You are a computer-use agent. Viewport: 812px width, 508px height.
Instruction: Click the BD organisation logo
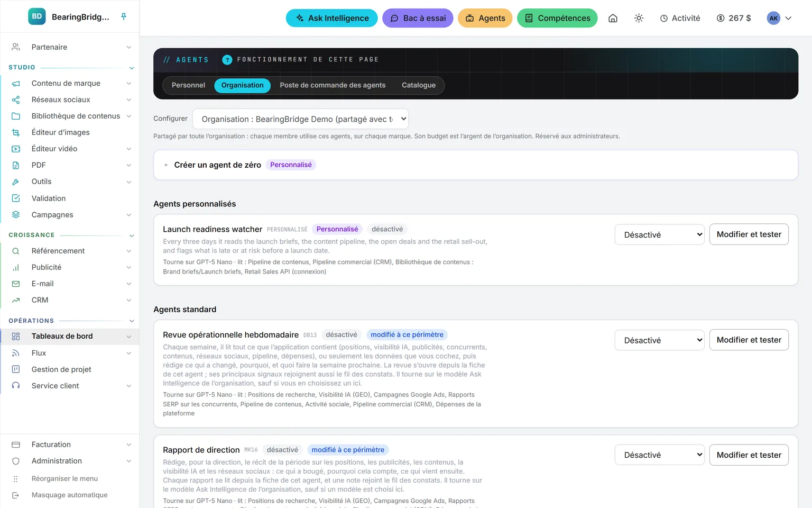37,16
